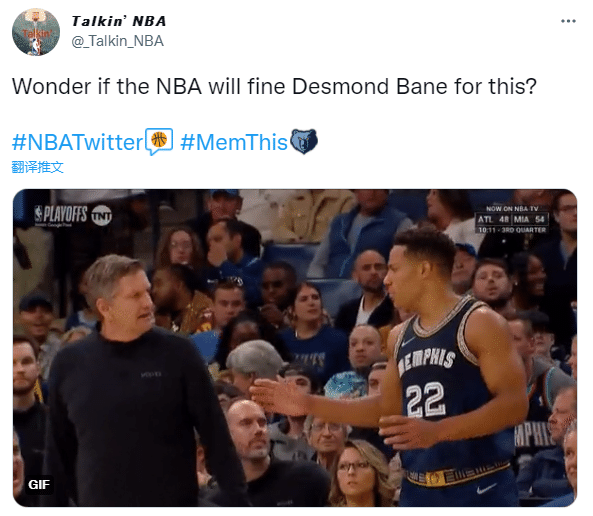Click the Nike swoosh on the shorts
This screenshot has width=593, height=516.
pos(486,488)
